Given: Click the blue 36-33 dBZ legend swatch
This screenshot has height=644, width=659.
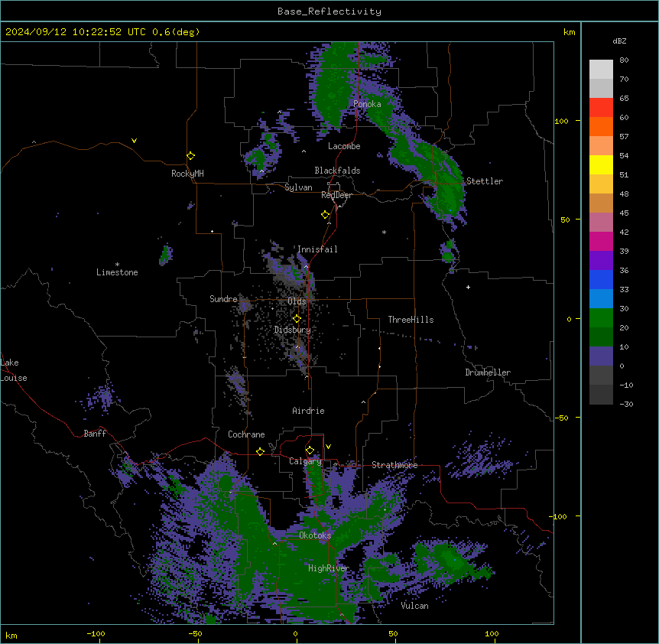Looking at the screenshot, I should tap(601, 279).
